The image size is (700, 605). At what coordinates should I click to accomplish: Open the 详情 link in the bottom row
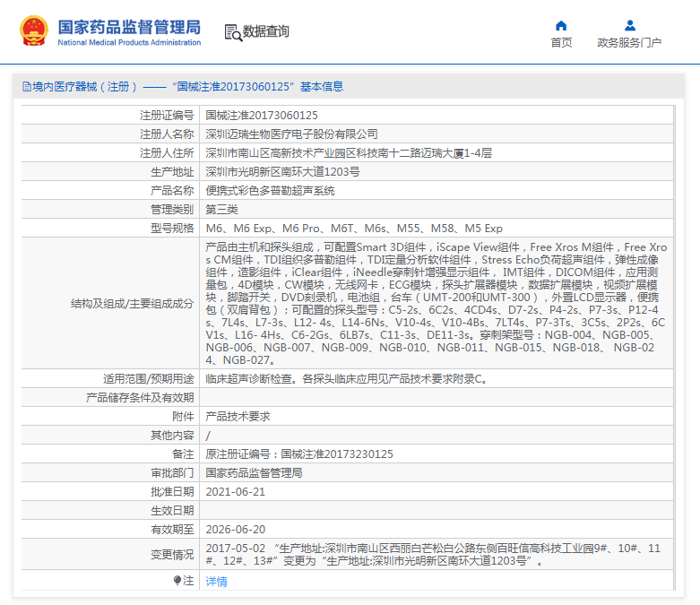click(216, 582)
